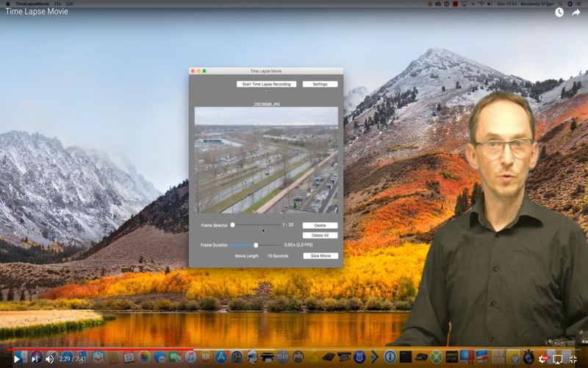The height and width of the screenshot is (368, 588).
Task: Click the Wi-Fi icon in the menu bar
Action: pyautogui.click(x=481, y=4)
